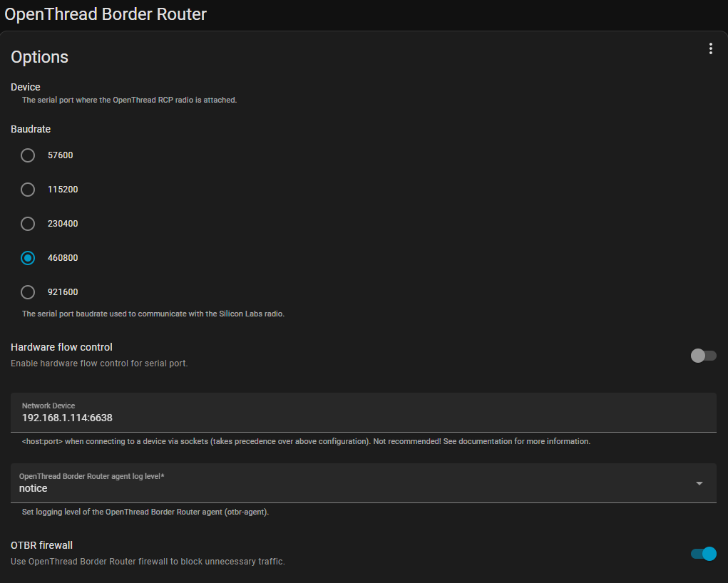Pick the 921600 baudrate radio button
The width and height of the screenshot is (728, 583).
(28, 292)
